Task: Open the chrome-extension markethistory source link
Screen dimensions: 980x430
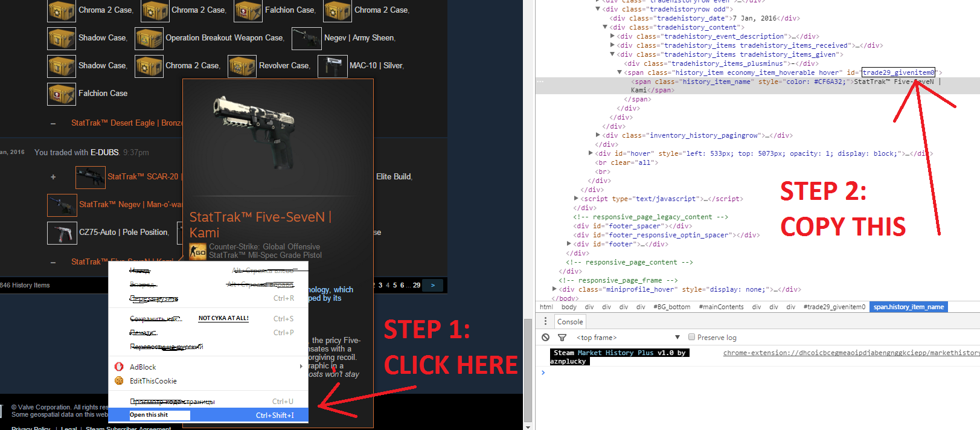Action: 851,353
